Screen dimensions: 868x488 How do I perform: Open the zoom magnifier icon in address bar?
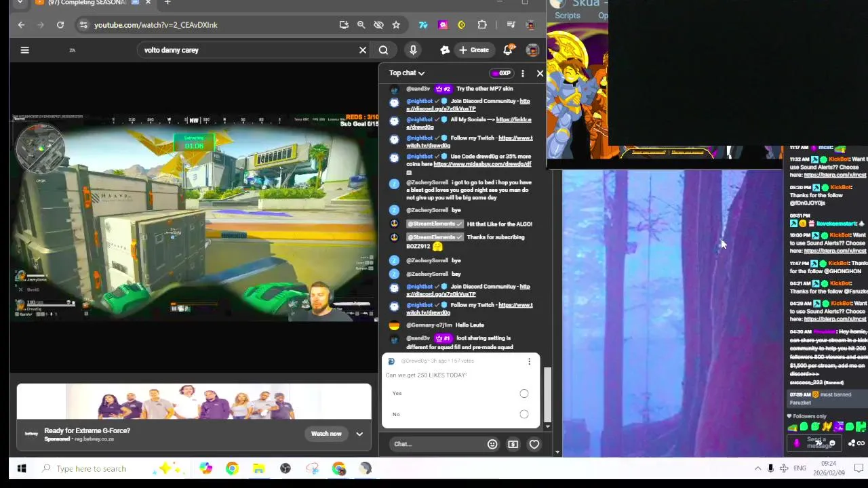point(361,25)
